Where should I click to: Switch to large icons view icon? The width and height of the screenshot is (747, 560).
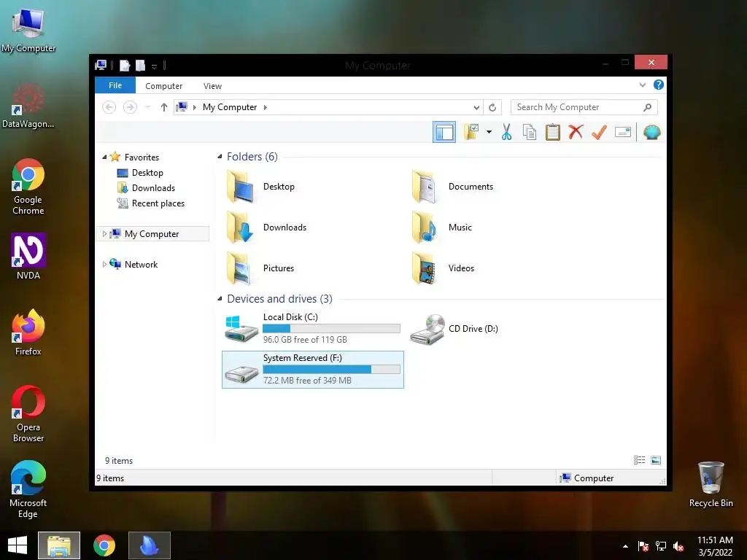pyautogui.click(x=656, y=460)
